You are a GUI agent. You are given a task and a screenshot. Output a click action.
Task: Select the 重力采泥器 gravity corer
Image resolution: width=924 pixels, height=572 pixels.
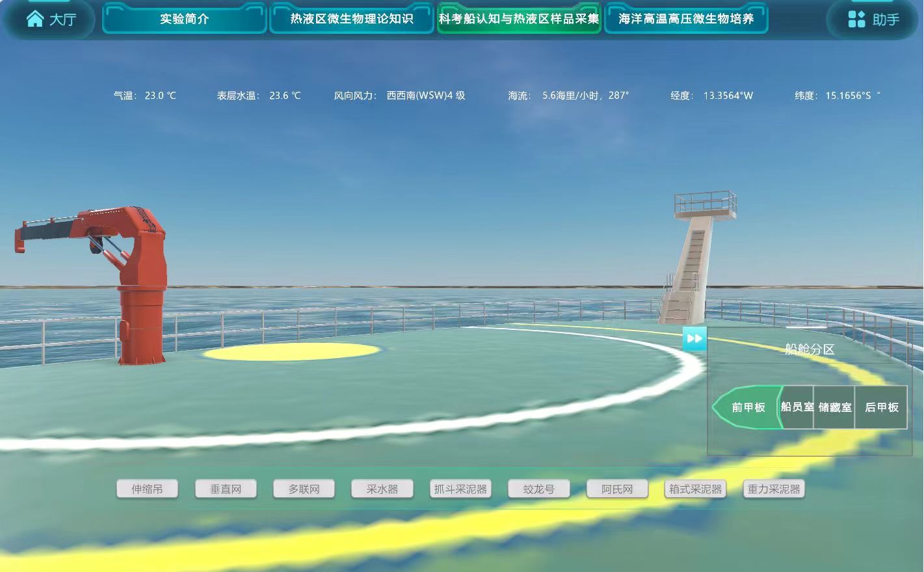point(774,489)
